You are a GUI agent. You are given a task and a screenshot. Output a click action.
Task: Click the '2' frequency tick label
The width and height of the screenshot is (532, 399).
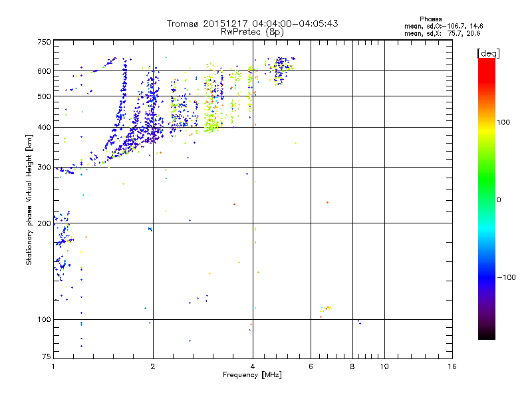pyautogui.click(x=153, y=366)
